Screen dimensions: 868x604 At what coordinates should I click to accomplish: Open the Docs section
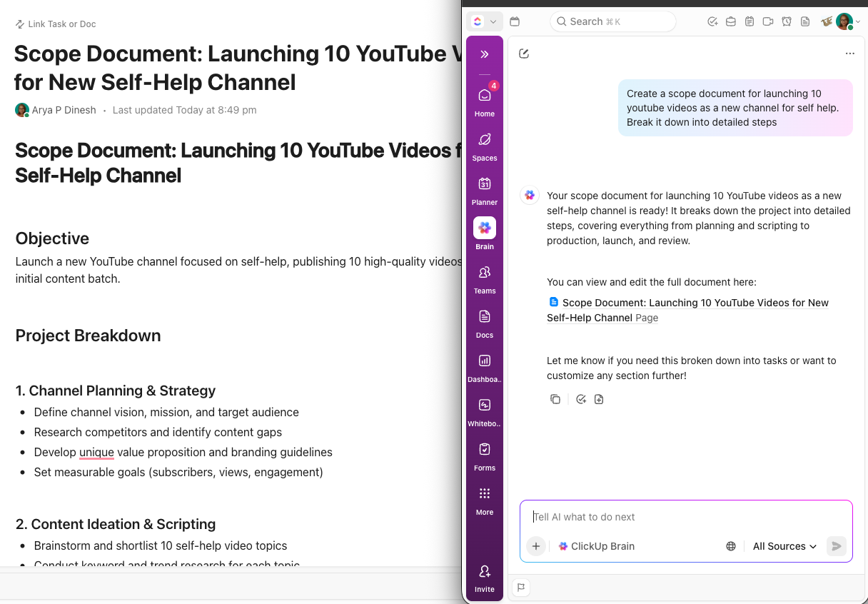484,321
